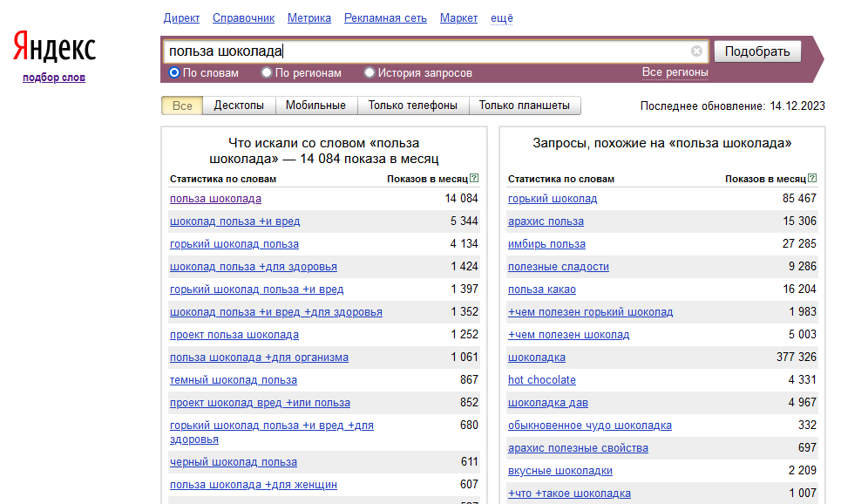The height and width of the screenshot is (504, 868).
Task: Open the 'hot chocolate' similar query
Action: click(x=542, y=380)
